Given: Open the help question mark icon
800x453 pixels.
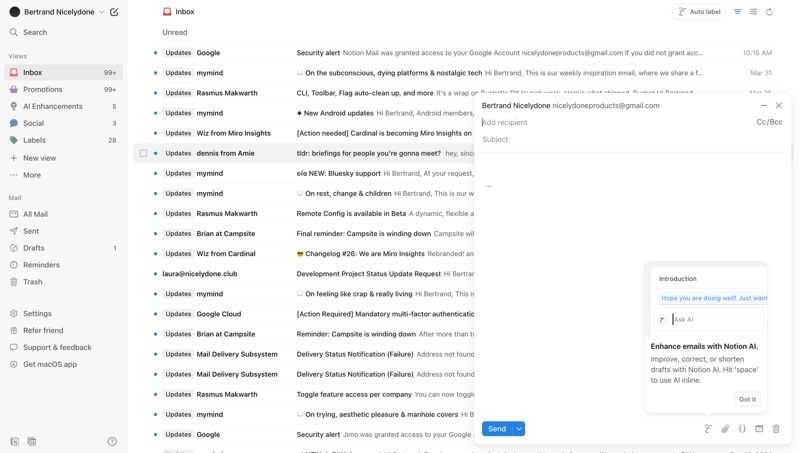Looking at the screenshot, I should coord(112,441).
